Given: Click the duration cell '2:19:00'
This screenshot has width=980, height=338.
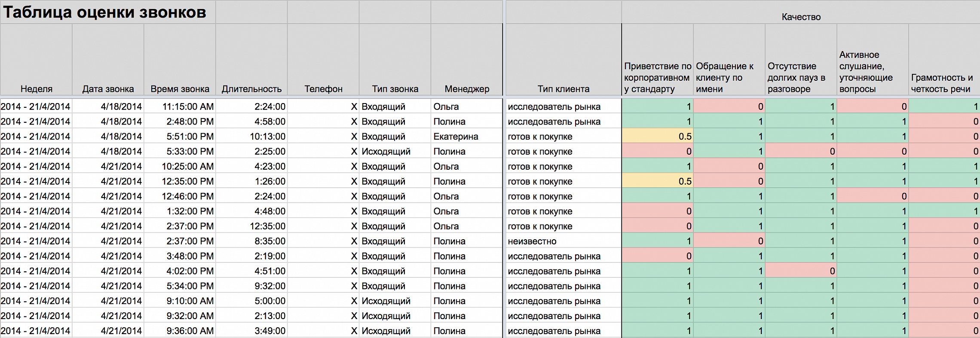Looking at the screenshot, I should (251, 256).
